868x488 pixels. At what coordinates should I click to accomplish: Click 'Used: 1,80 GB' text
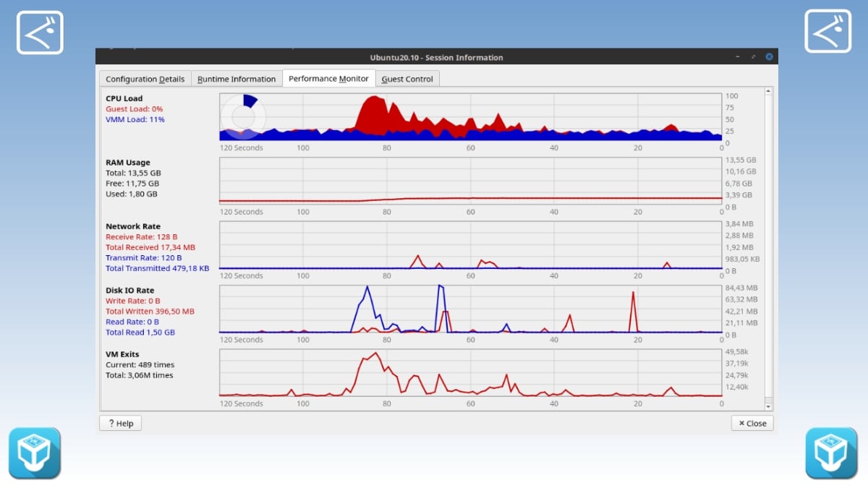pyautogui.click(x=131, y=194)
